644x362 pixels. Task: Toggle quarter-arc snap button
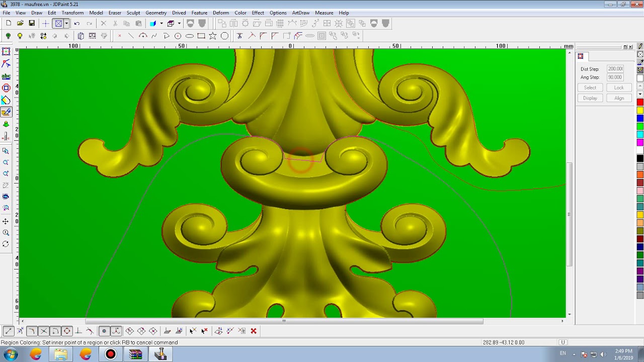click(x=55, y=331)
